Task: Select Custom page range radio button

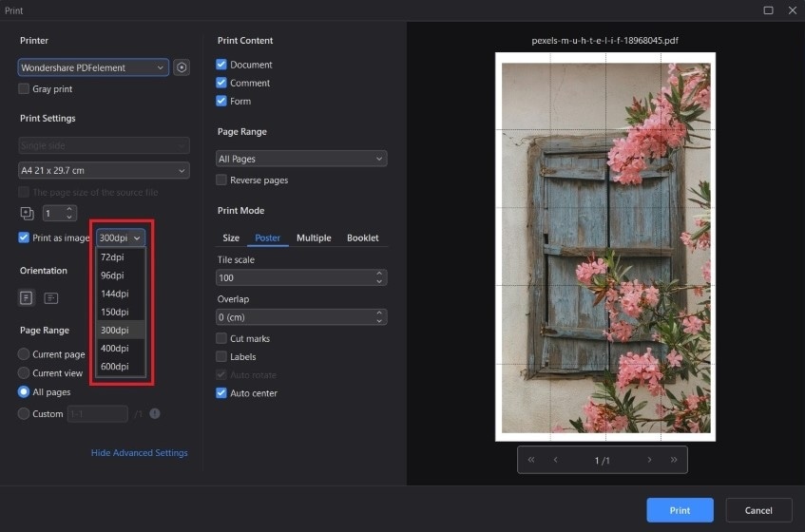Action: point(24,413)
